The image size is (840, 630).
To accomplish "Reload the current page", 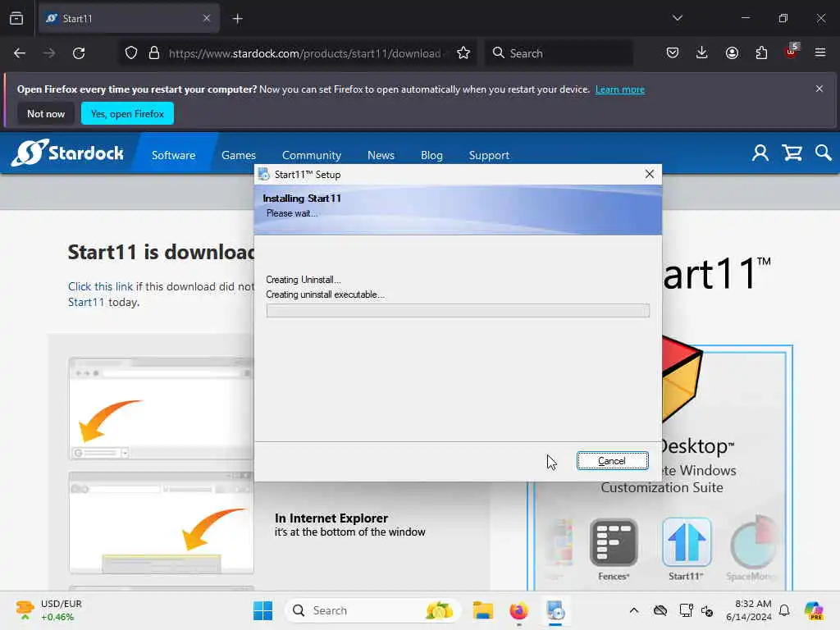I will (x=79, y=53).
